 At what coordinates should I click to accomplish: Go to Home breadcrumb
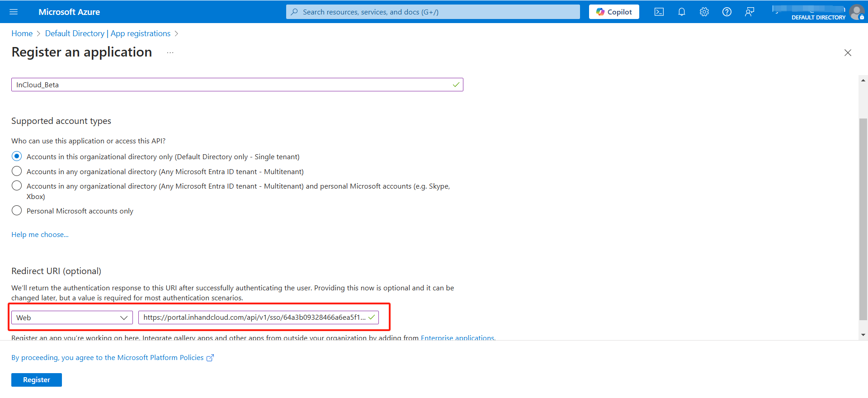[22, 33]
